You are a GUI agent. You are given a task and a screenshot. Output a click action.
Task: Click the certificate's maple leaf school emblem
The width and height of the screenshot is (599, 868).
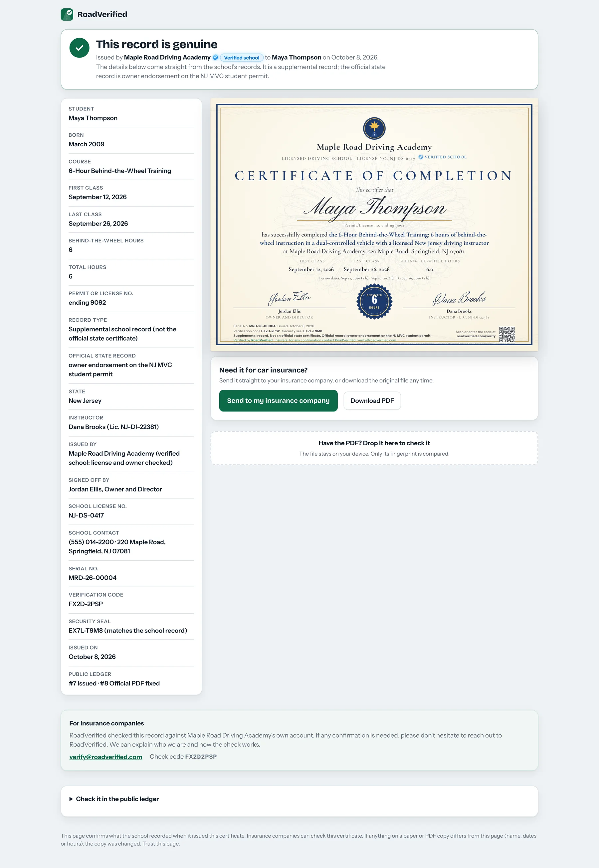[x=374, y=128]
